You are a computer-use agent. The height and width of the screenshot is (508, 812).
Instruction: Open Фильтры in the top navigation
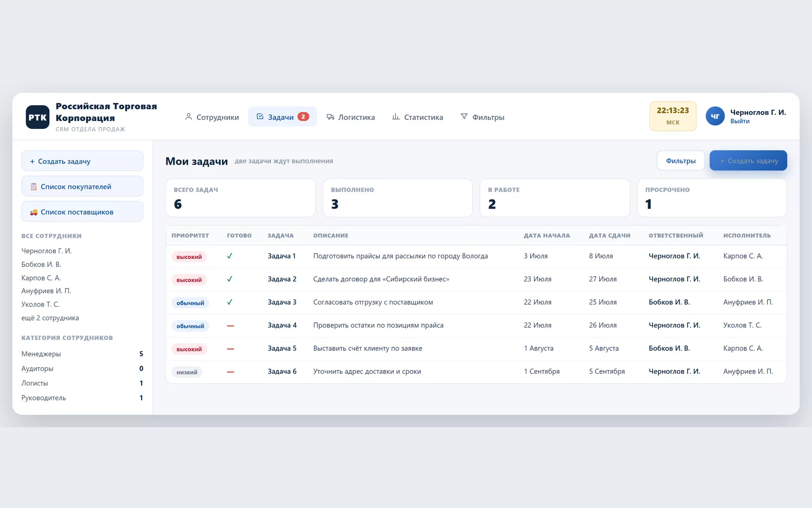(482, 117)
